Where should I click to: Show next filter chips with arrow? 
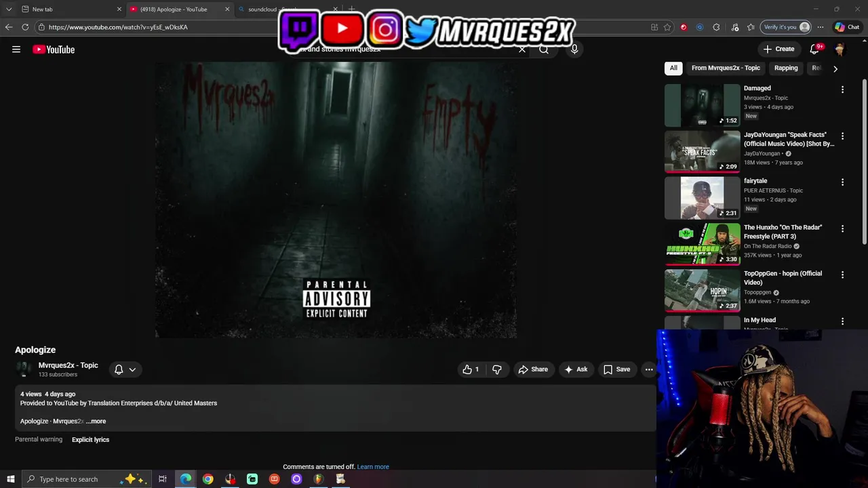pyautogui.click(x=835, y=68)
